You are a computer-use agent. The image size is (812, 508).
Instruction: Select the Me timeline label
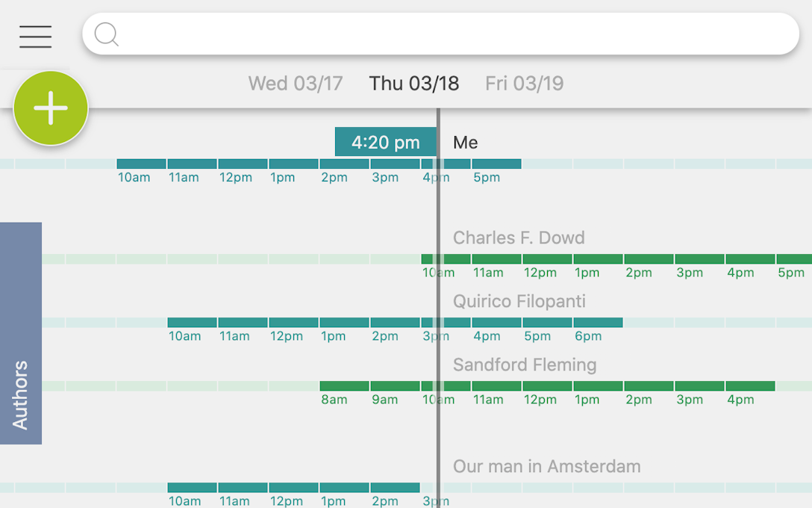pyautogui.click(x=466, y=142)
